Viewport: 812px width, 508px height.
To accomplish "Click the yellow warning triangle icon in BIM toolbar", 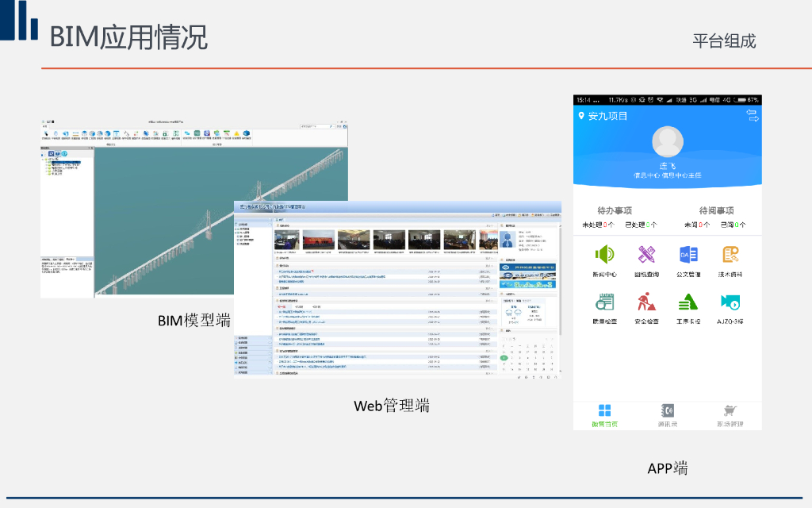I will (236, 133).
